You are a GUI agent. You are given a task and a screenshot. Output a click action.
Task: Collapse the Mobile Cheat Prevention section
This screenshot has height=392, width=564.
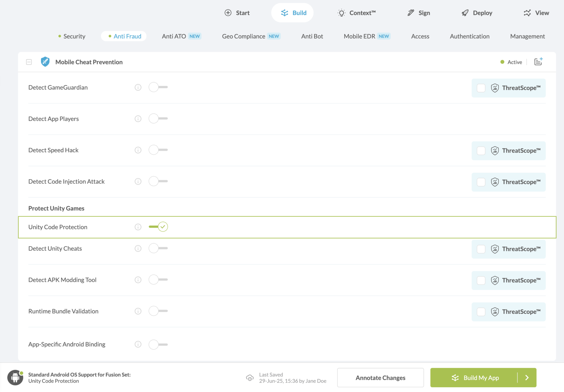[29, 62]
